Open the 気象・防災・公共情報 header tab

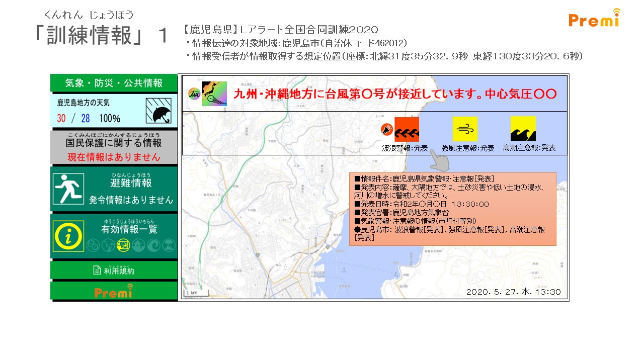point(114,83)
